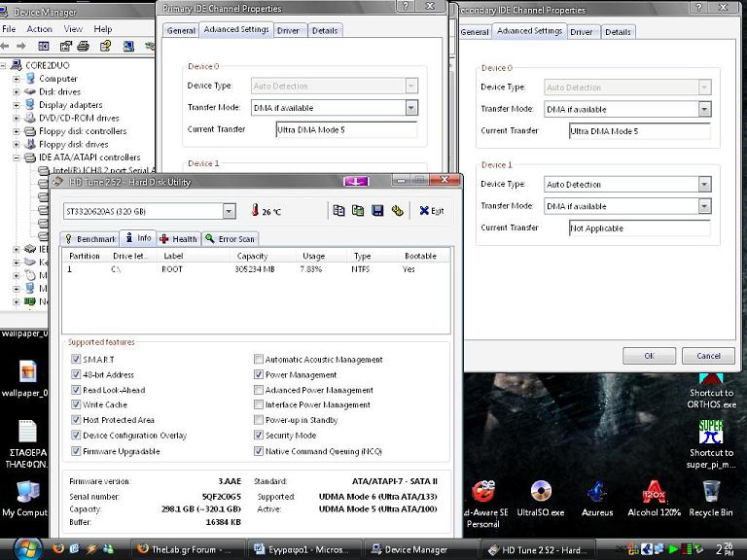Click the Exit button in HD Tune

coord(431,210)
